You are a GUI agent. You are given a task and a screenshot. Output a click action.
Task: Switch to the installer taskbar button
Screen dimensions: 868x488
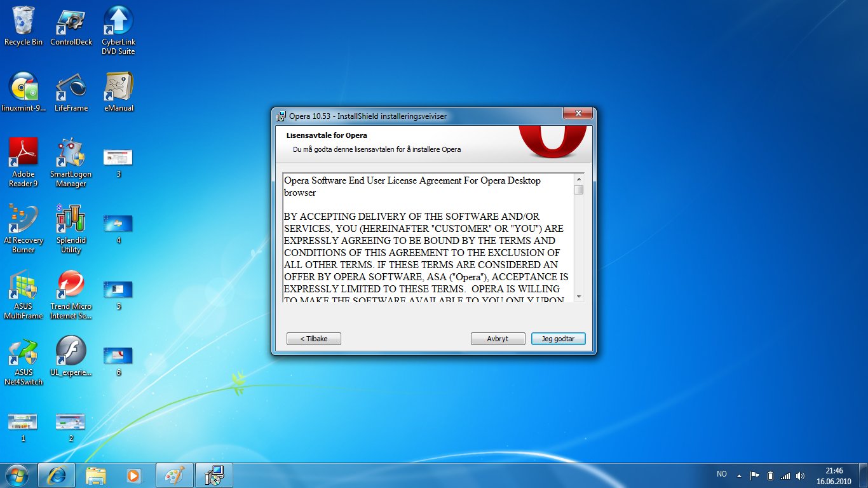pos(214,475)
